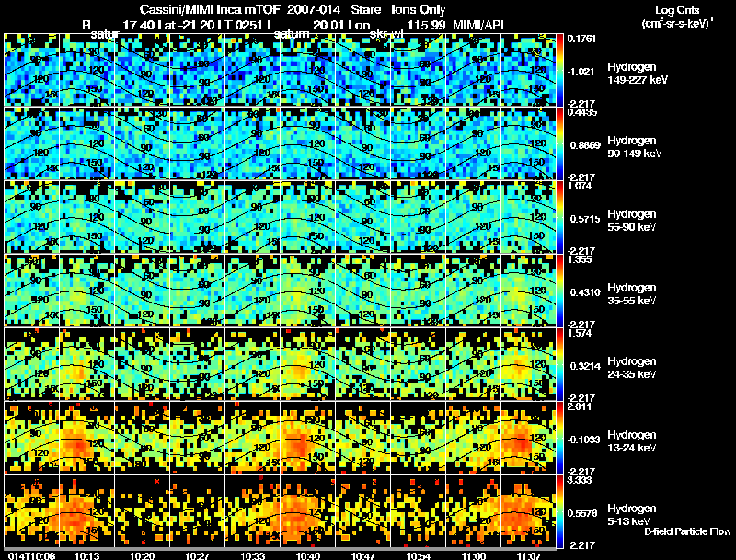The height and width of the screenshot is (560, 736).
Task: Click the colorbar value '0.4435'
Action: tap(581, 112)
